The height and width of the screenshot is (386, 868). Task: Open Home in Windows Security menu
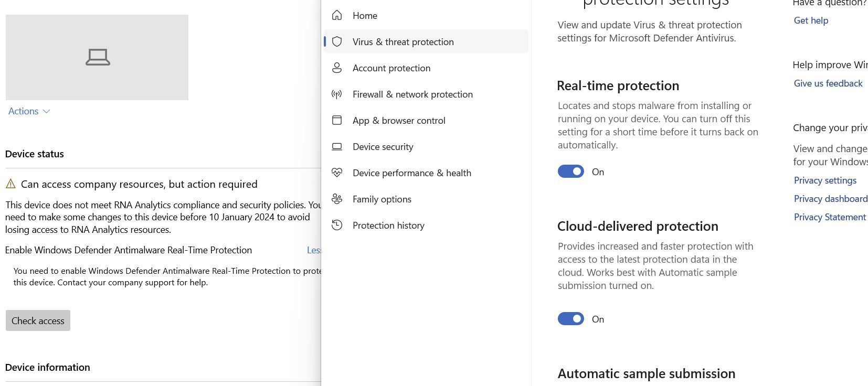pos(426,15)
